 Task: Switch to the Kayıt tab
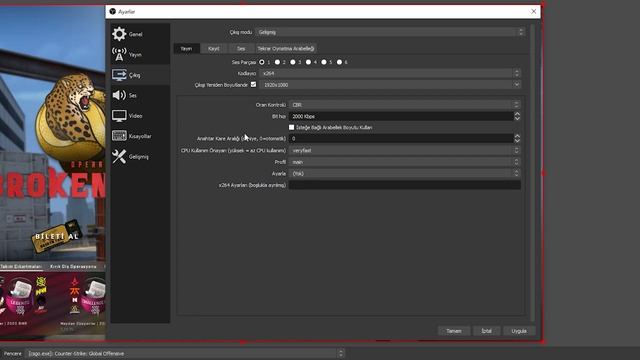click(213, 48)
